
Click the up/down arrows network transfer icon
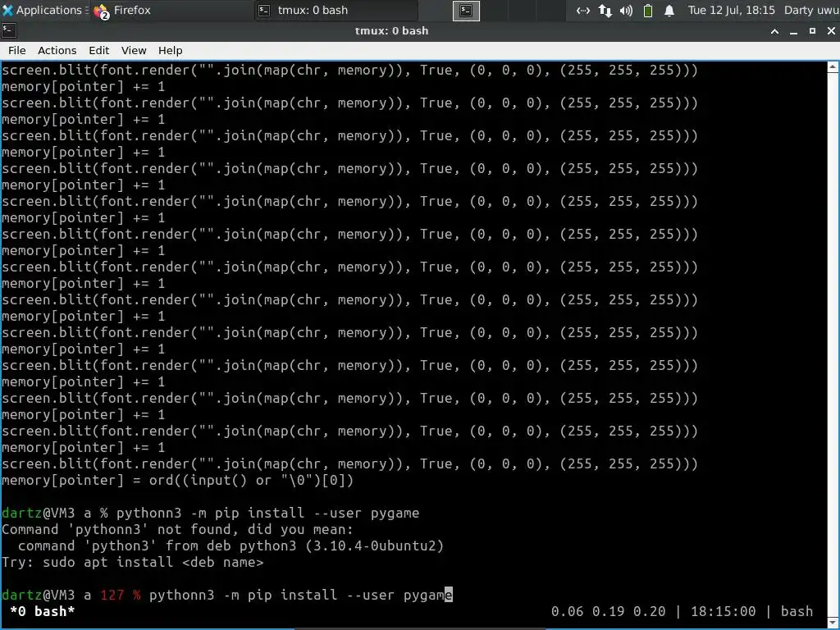(605, 10)
